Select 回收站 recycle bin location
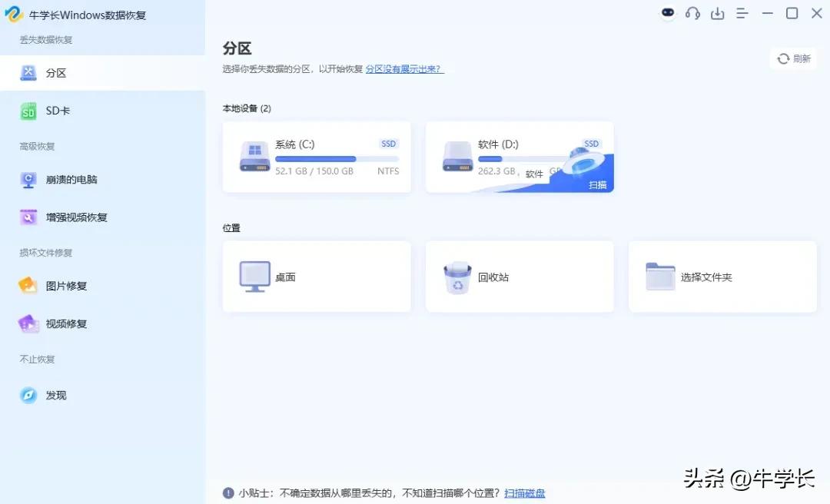 tap(519, 277)
